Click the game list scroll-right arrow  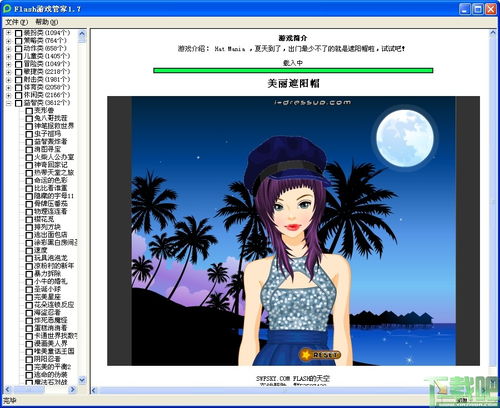(72, 389)
